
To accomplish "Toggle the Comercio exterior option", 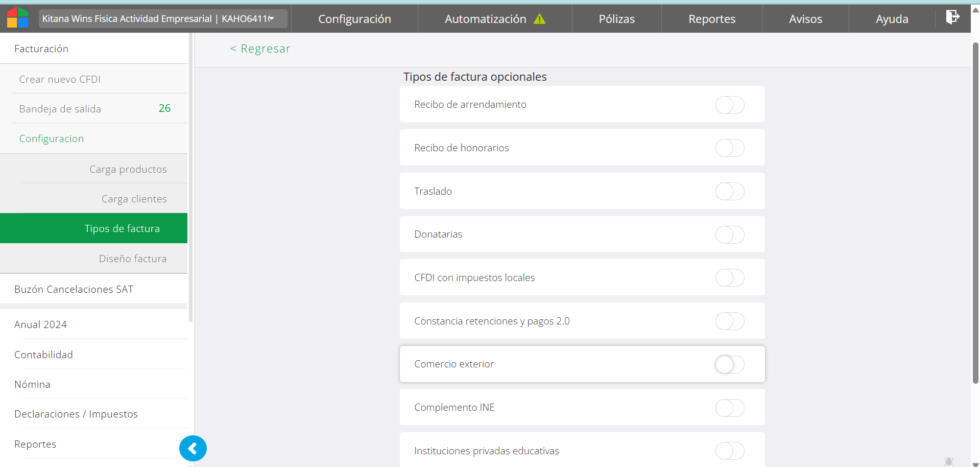I will point(729,364).
